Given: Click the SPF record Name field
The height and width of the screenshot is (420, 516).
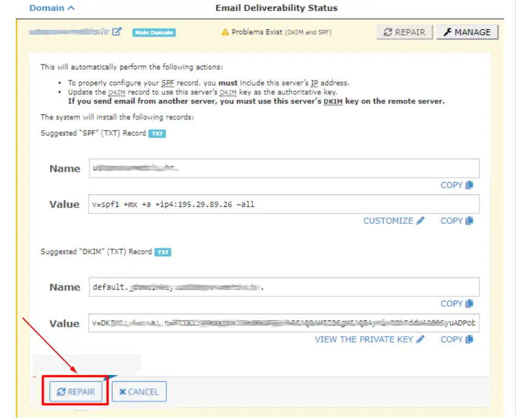Looking at the screenshot, I should click(x=284, y=169).
